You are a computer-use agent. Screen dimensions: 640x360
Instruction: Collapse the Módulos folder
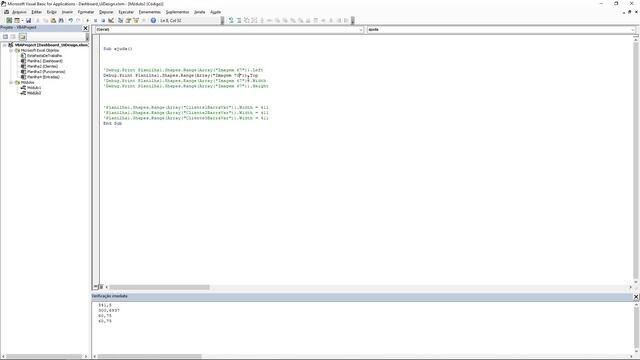pos(11,82)
